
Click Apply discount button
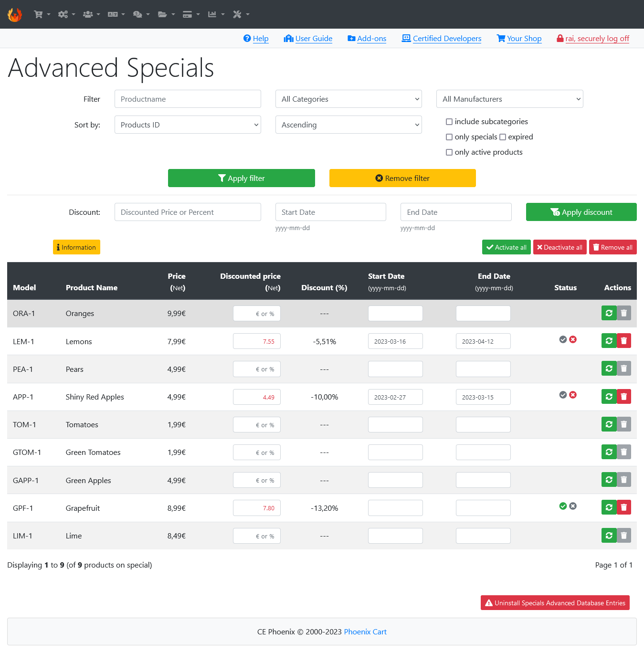[581, 212]
